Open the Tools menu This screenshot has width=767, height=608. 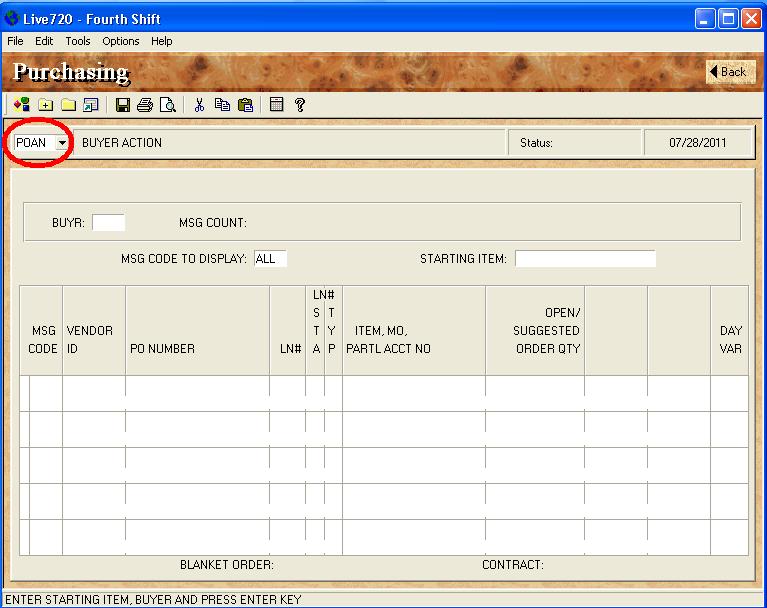pos(78,41)
